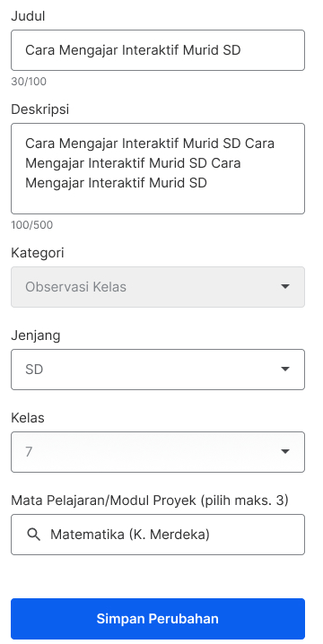Click the 100/500 character counter

(x=32, y=225)
